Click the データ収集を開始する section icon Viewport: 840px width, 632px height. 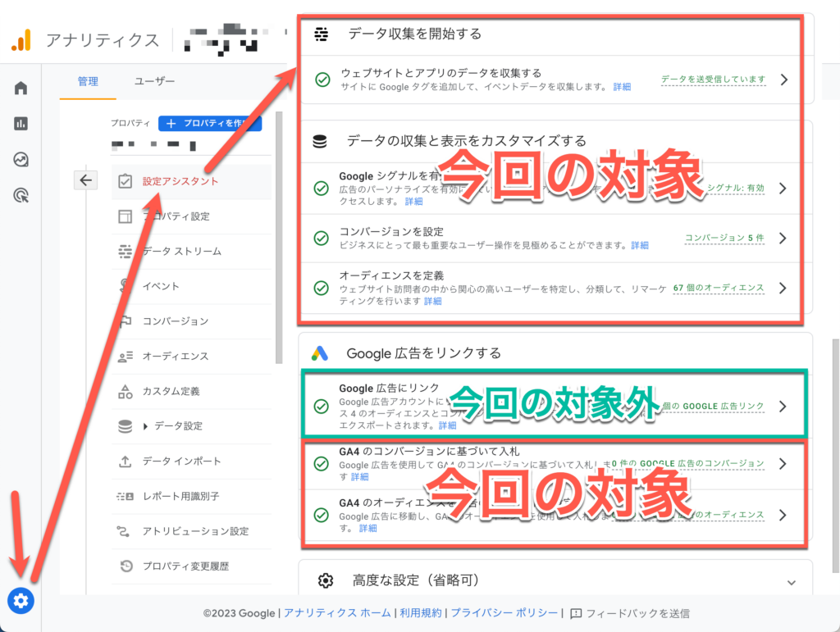(322, 34)
